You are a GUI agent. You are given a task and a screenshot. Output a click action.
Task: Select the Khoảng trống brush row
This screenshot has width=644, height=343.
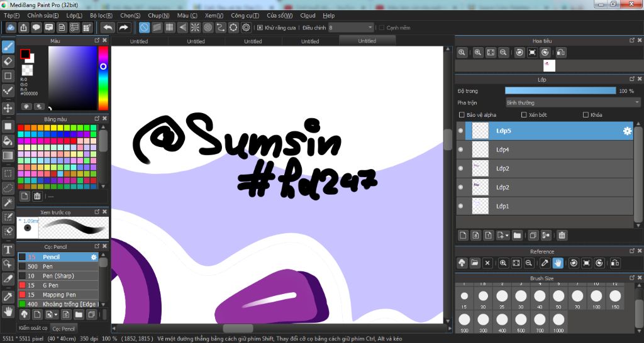58,304
